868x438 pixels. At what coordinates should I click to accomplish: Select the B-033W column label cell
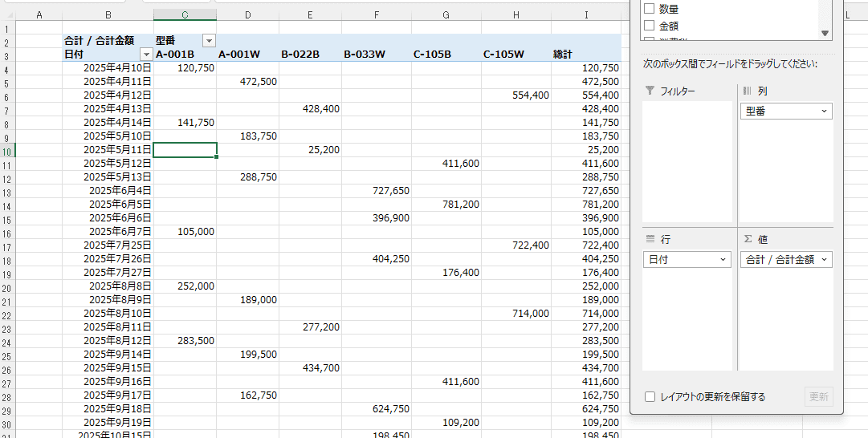point(377,55)
